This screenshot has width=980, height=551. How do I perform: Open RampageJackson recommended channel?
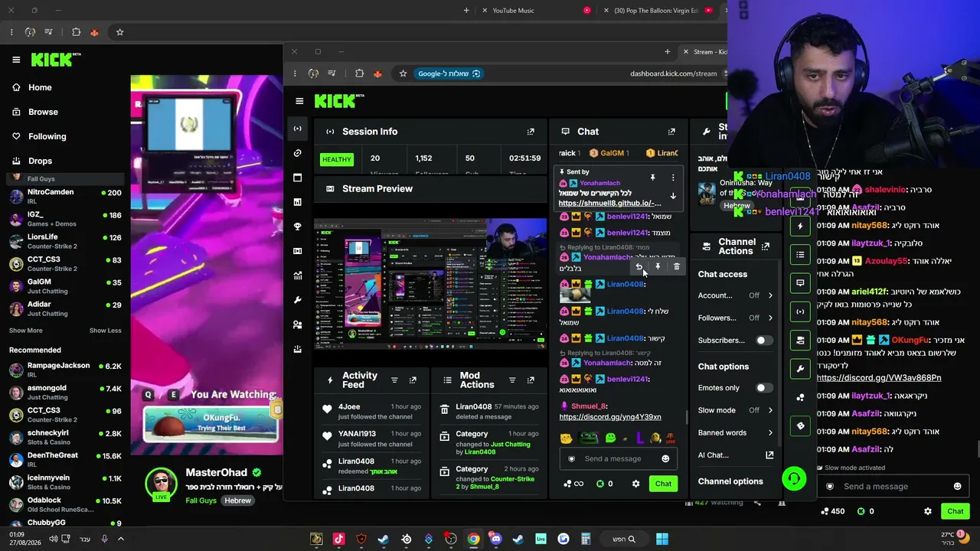coord(65,370)
